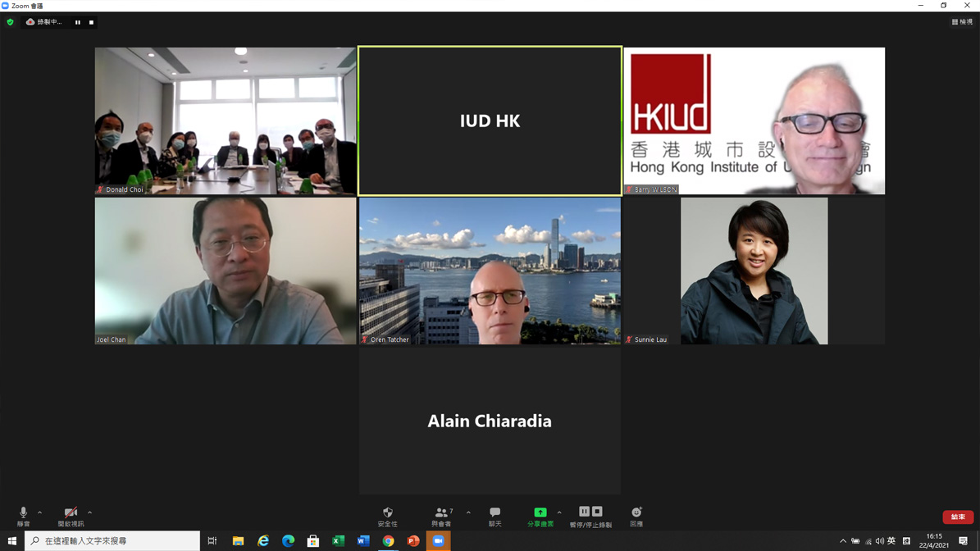Open the Security shield menu

pyautogui.click(x=388, y=516)
